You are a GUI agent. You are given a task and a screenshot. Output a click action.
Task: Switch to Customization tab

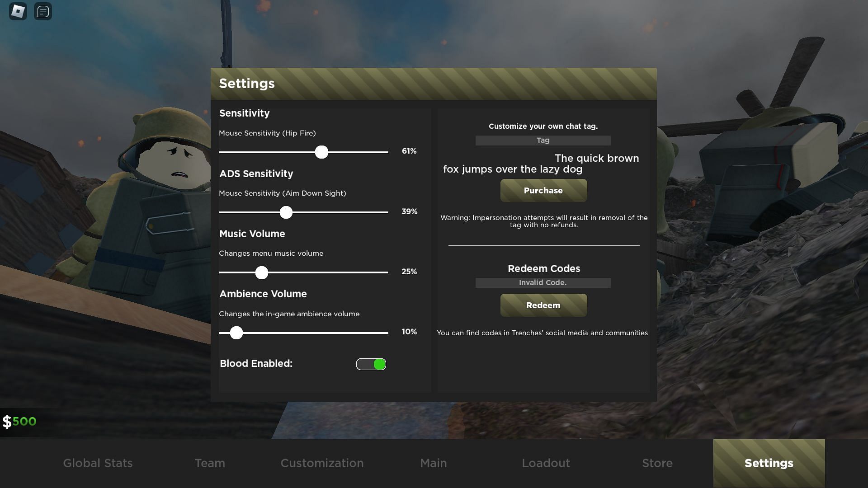(x=322, y=464)
